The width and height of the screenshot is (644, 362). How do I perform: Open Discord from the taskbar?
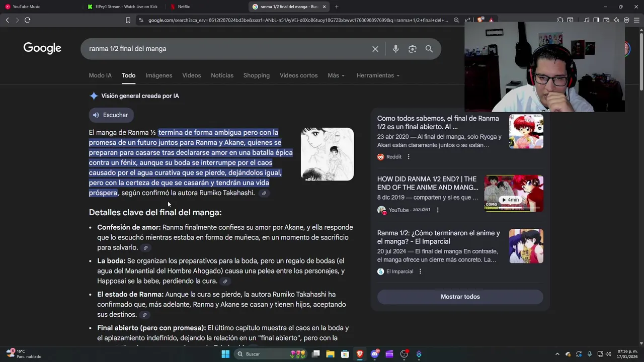coord(375,354)
